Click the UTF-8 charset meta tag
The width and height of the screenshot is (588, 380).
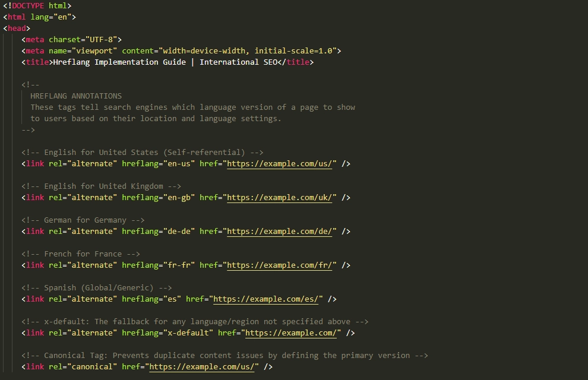click(71, 39)
